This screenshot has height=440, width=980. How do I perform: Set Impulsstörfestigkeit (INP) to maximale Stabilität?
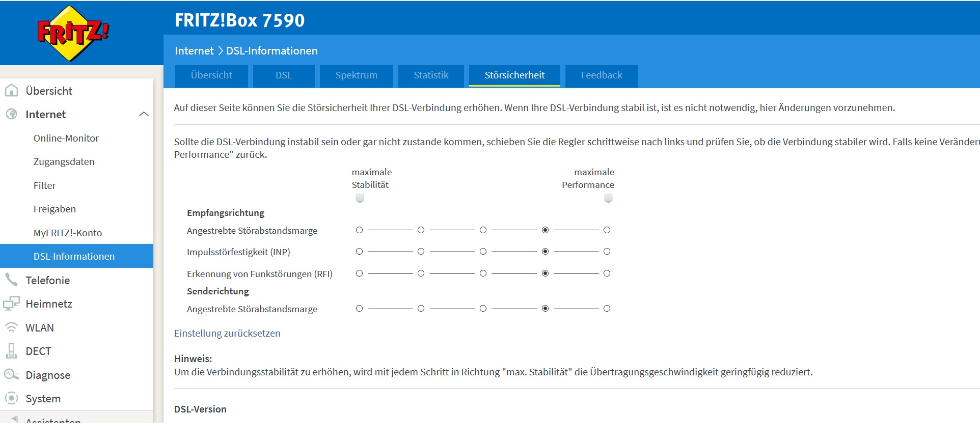pyautogui.click(x=359, y=252)
